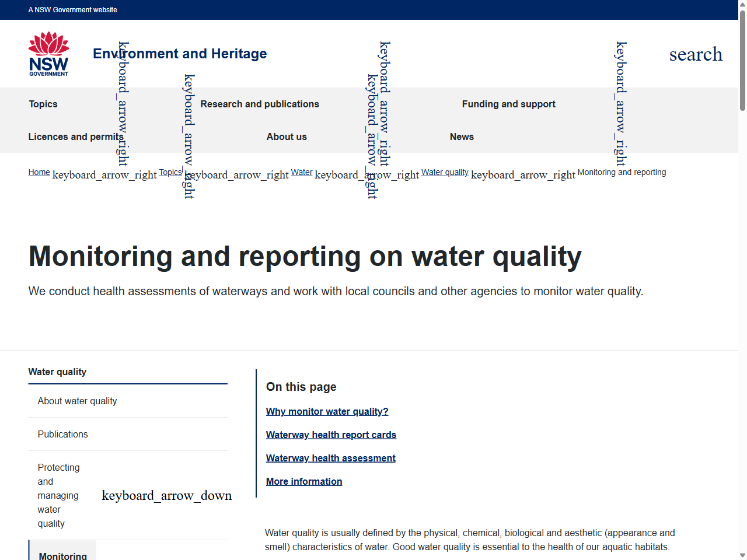
Task: Select Publications in the sidebar
Action: coord(62,434)
